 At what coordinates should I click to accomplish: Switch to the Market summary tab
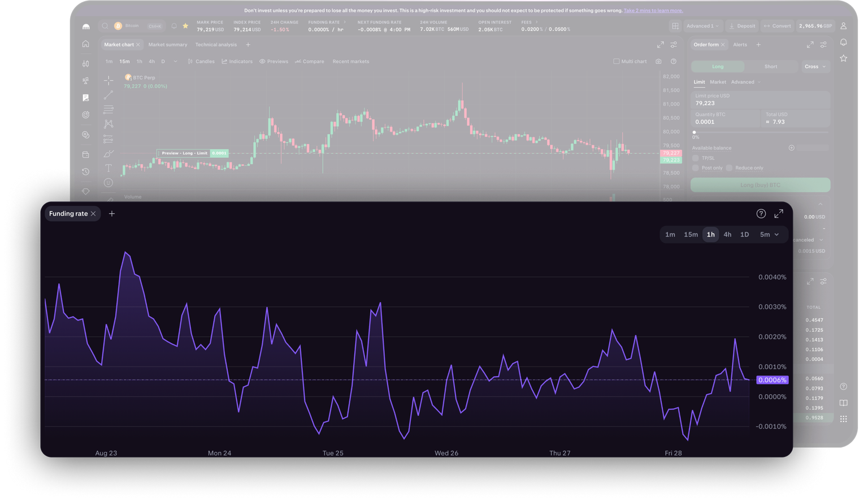click(x=168, y=45)
